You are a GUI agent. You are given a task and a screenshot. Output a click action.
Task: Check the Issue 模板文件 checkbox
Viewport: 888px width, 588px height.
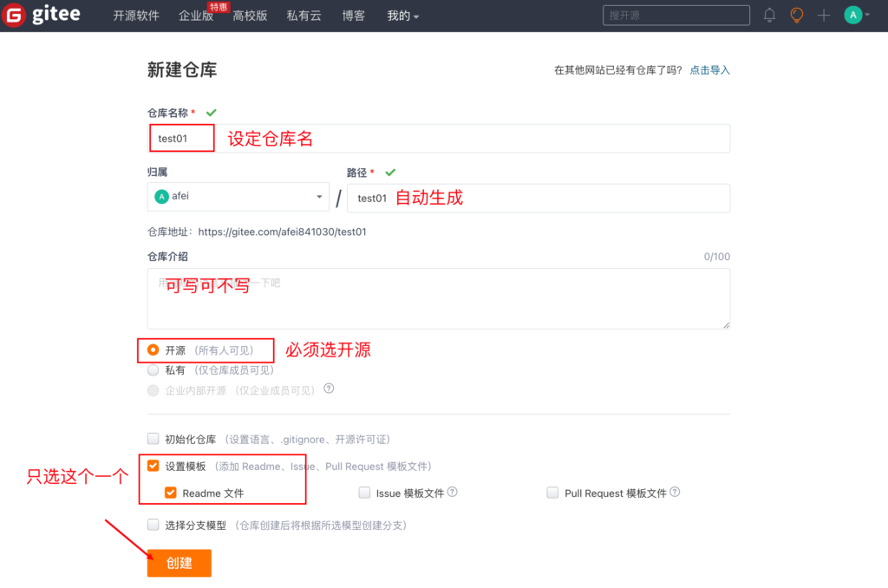coord(364,493)
